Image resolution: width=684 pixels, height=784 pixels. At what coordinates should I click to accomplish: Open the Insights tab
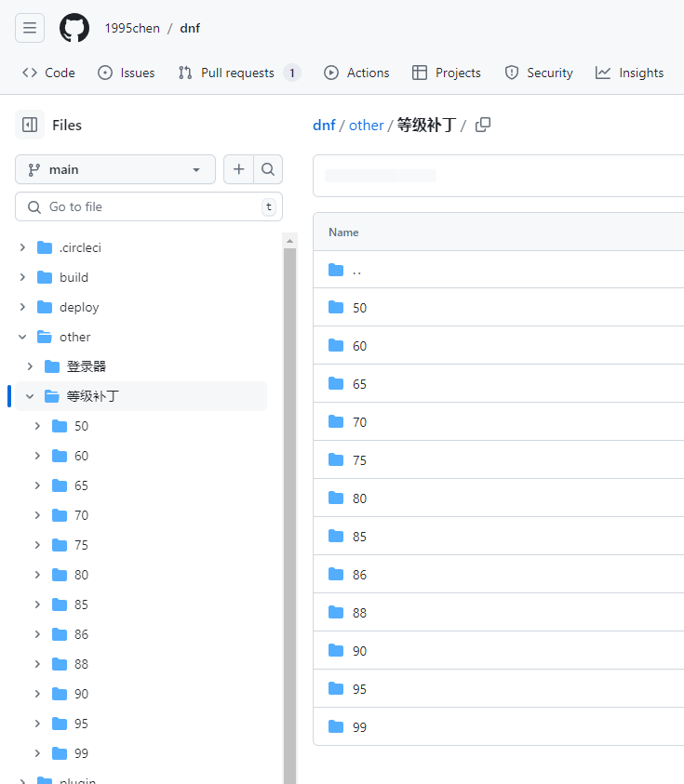tap(629, 73)
